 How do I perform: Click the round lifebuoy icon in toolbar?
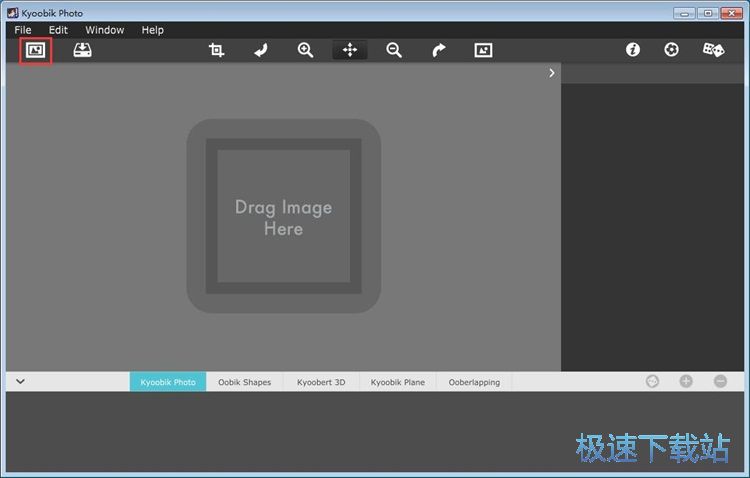pos(671,50)
